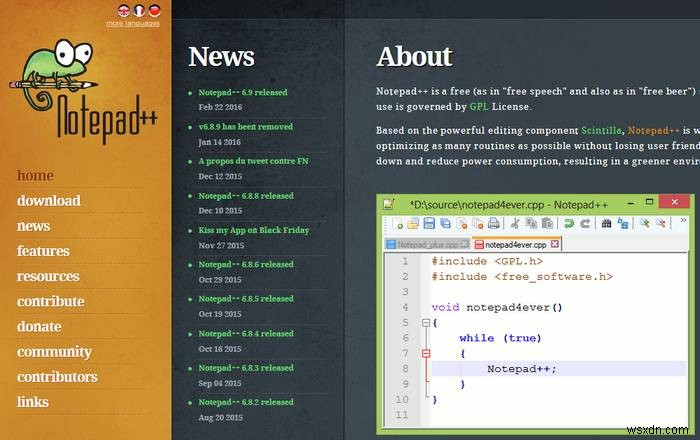Click the About heading
The image size is (700, 440).
414,57
